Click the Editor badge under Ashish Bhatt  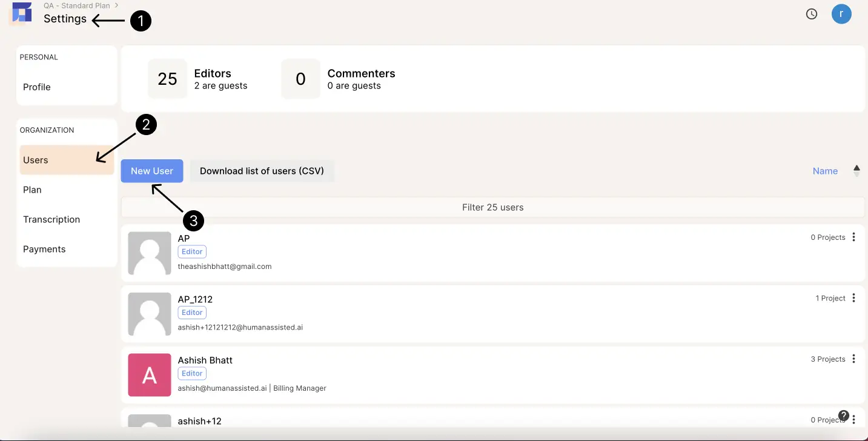192,373
